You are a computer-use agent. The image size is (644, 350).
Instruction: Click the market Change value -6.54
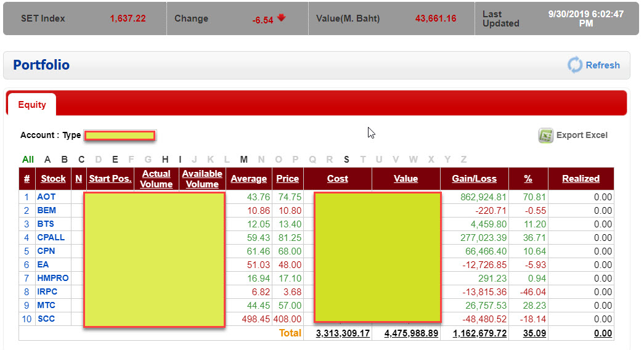(263, 20)
